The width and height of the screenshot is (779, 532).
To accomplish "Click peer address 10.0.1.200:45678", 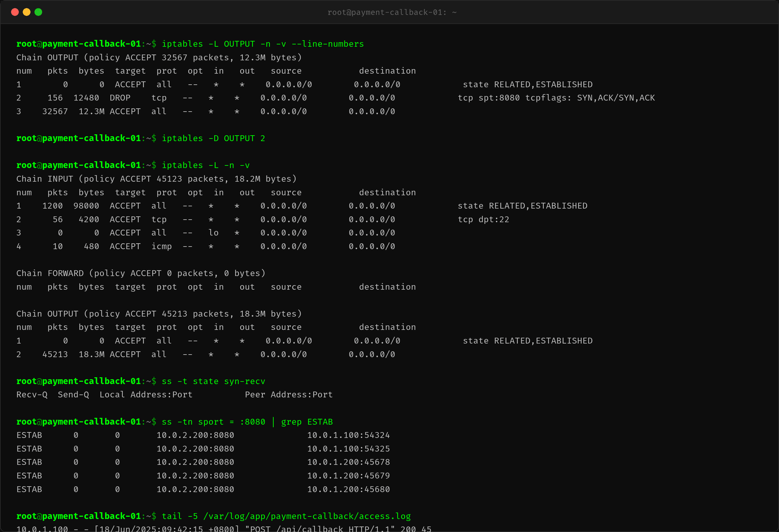I will [x=349, y=462].
